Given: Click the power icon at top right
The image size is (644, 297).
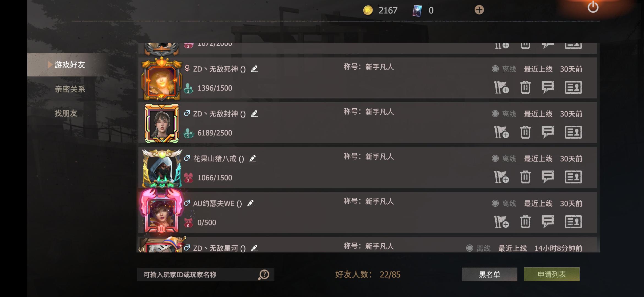Looking at the screenshot, I should tap(593, 7).
